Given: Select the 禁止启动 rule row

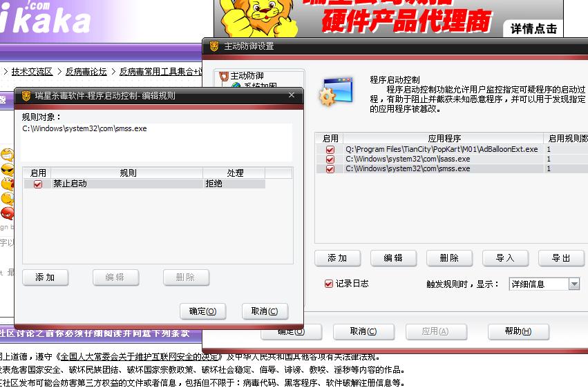Looking at the screenshot, I should pos(144,184).
